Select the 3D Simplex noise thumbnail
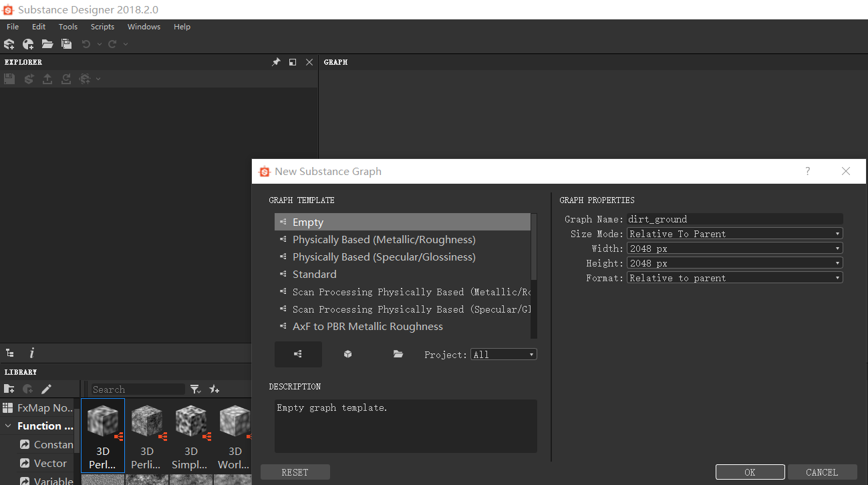The height and width of the screenshot is (485, 868). [191, 436]
